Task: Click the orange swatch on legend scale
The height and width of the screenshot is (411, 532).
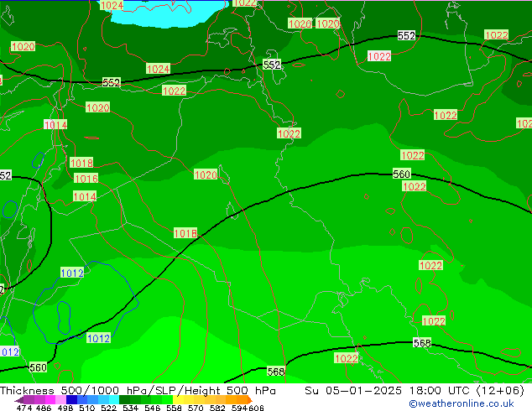Action: pos(237,400)
